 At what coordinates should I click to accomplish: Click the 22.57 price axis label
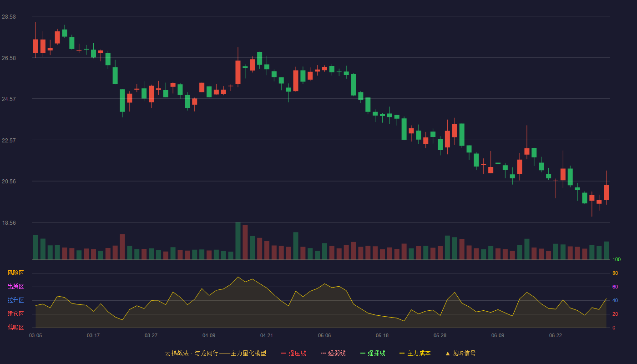[x=9, y=141]
